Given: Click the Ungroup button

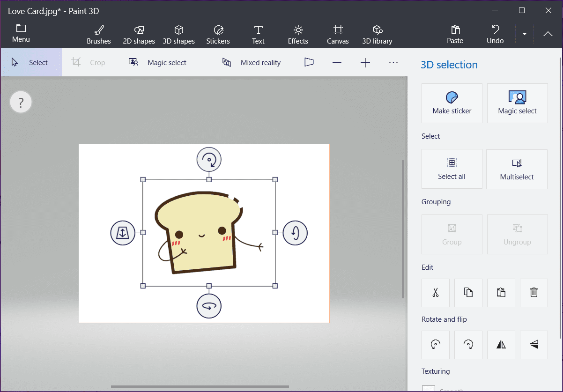Looking at the screenshot, I should (518, 234).
